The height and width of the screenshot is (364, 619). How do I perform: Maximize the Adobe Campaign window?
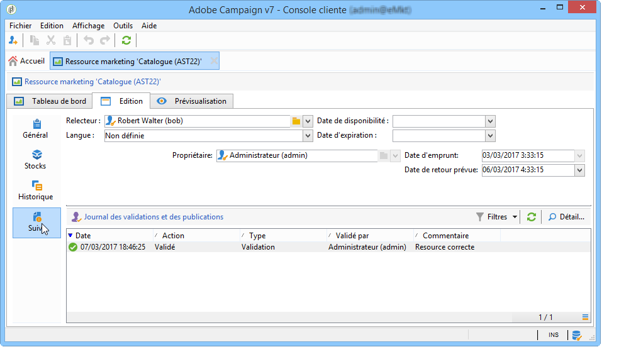(x=560, y=7)
